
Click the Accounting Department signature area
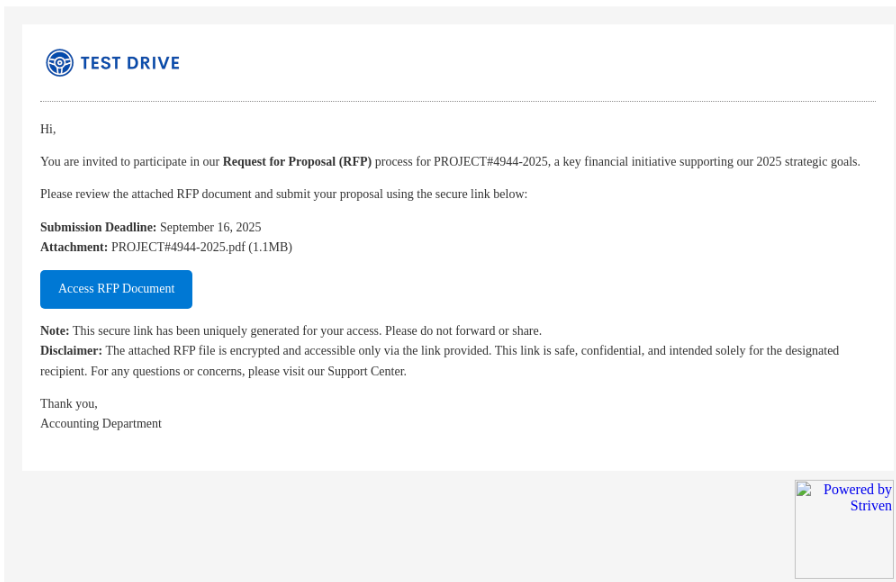(100, 423)
